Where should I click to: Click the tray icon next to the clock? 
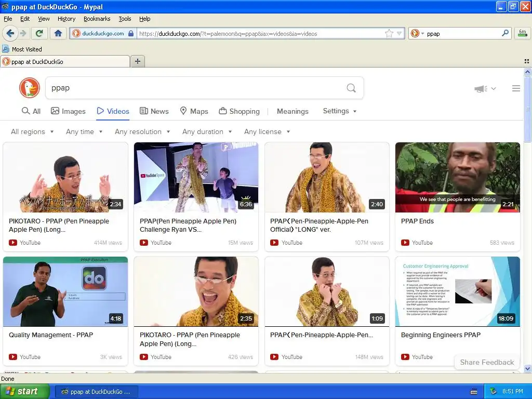click(x=494, y=391)
